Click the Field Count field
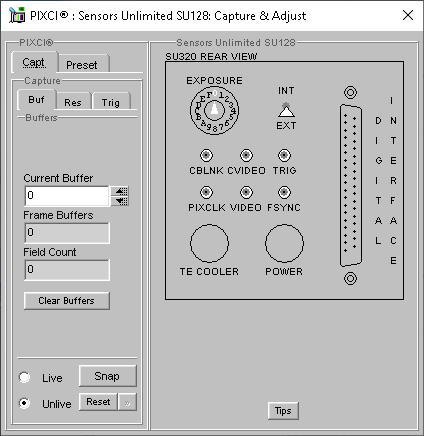424x436 pixels. tap(67, 270)
